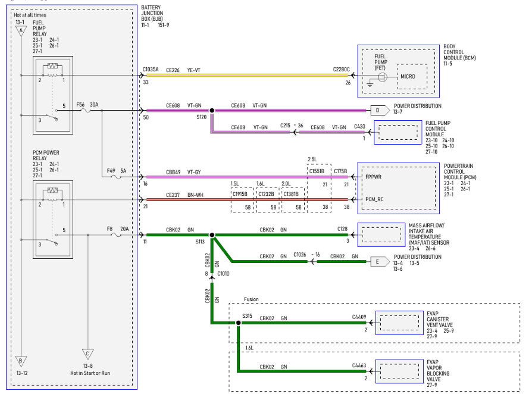This screenshot has height=394, width=532.
Task: Click the "BODY CONTROL MODULE (BCM)" label
Action: [x=460, y=52]
